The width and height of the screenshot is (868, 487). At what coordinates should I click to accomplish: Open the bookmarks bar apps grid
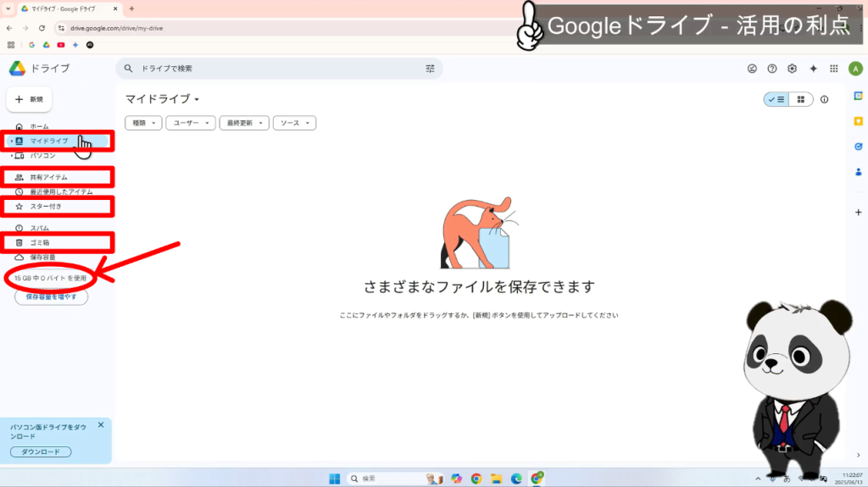11,45
